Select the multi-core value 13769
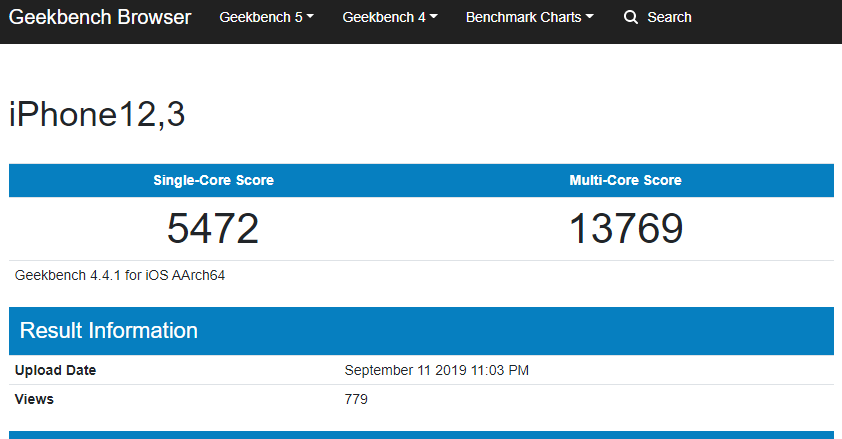The width and height of the screenshot is (842, 439). click(x=626, y=229)
